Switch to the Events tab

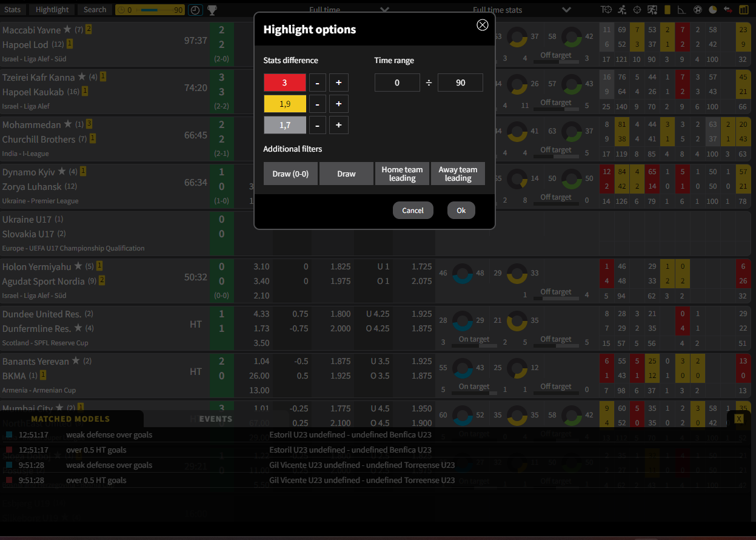click(x=216, y=419)
